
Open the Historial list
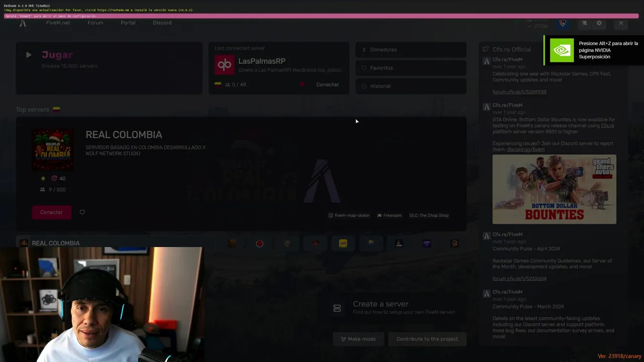pyautogui.click(x=411, y=86)
